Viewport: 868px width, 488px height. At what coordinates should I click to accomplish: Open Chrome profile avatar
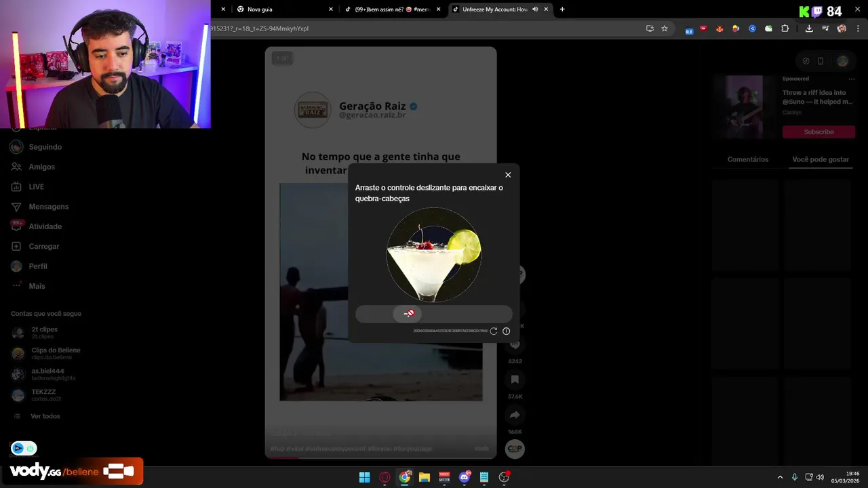[842, 28]
